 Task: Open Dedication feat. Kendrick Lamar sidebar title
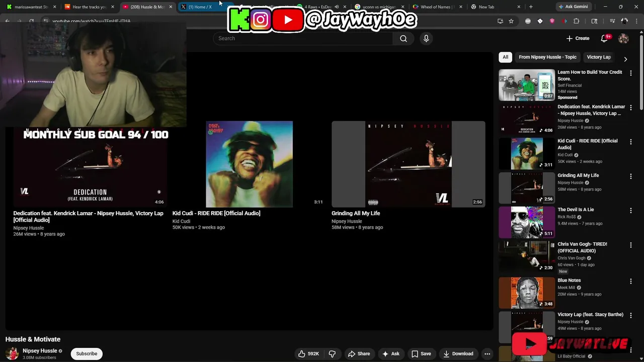coord(591,110)
